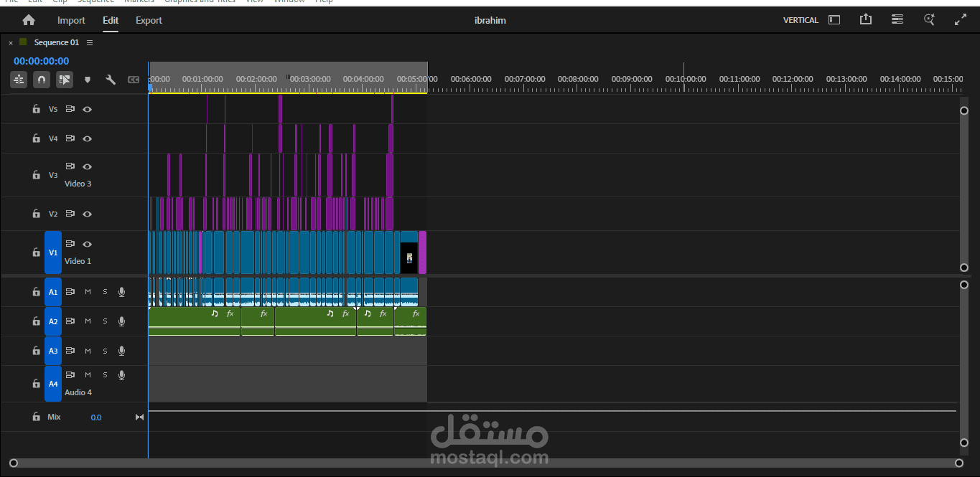The image size is (980, 477).
Task: Toggle V2 track visibility eye
Action: [x=87, y=214]
